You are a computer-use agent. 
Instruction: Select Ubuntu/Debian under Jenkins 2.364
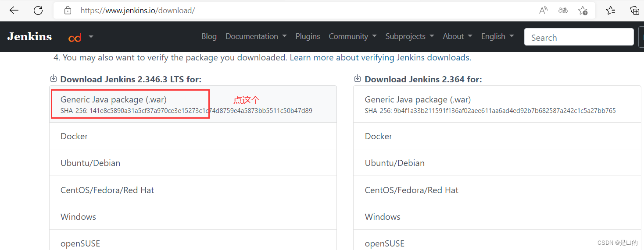coord(497,163)
